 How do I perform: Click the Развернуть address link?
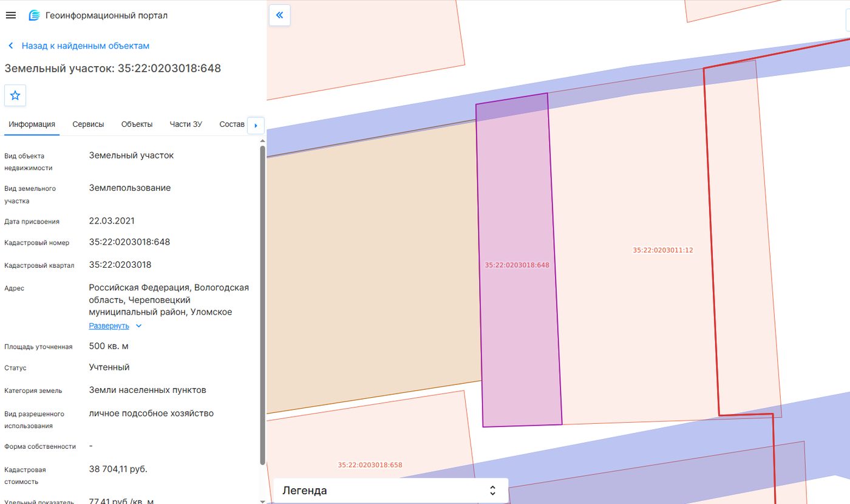[109, 325]
